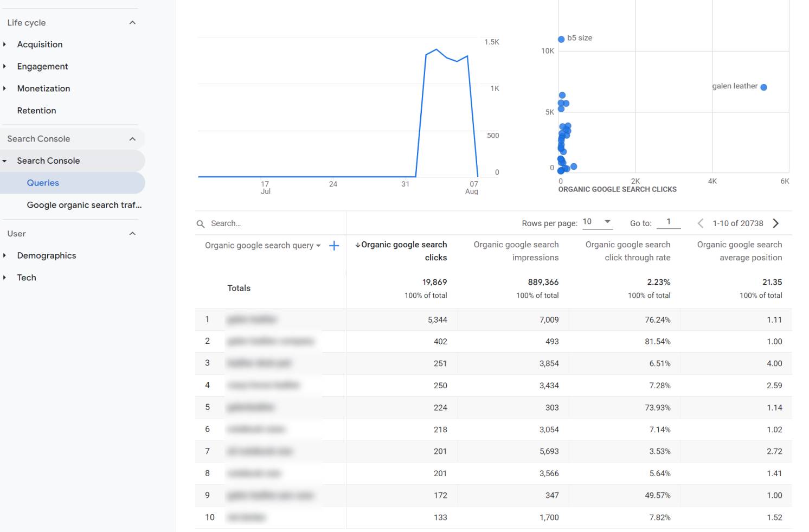Collapse the Search Console collection chevron
This screenshot has height=532, width=809.
pyautogui.click(x=132, y=139)
